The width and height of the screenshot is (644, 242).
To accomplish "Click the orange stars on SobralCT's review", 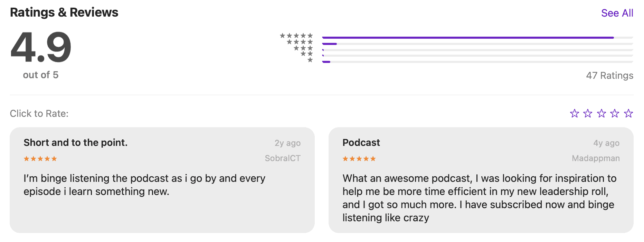I will click(40, 159).
